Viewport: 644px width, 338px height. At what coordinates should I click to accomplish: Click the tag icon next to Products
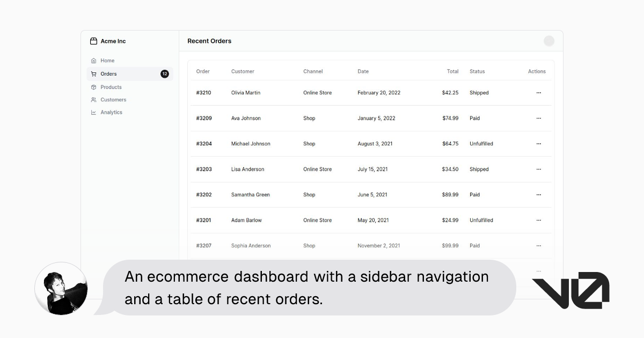coord(94,87)
